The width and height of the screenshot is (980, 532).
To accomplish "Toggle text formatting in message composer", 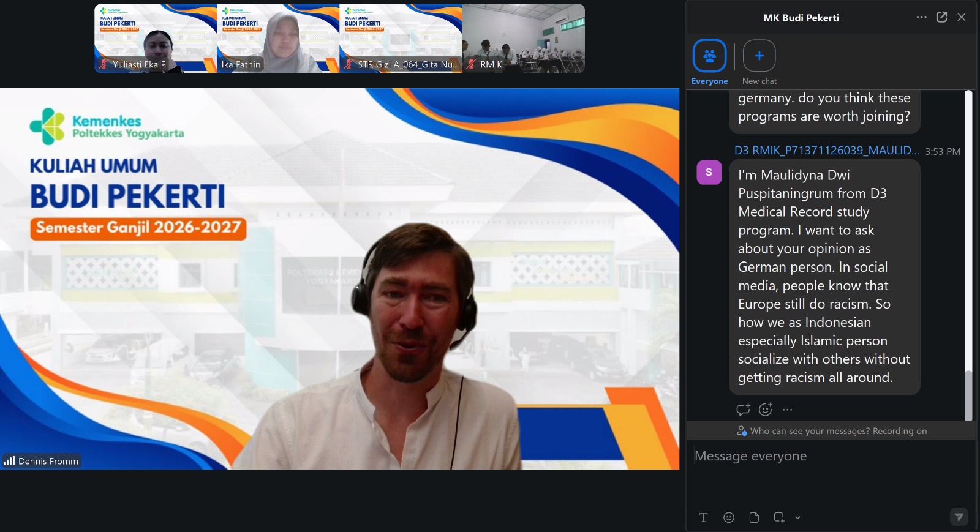I will (x=704, y=517).
